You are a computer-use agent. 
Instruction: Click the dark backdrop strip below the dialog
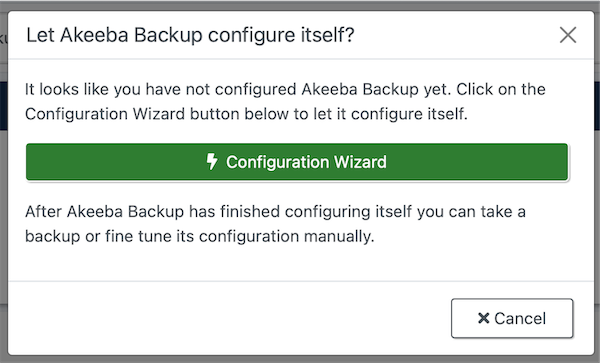click(x=300, y=359)
